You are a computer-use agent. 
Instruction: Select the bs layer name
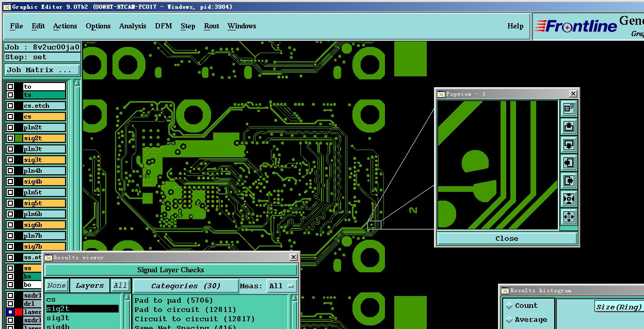point(32,276)
